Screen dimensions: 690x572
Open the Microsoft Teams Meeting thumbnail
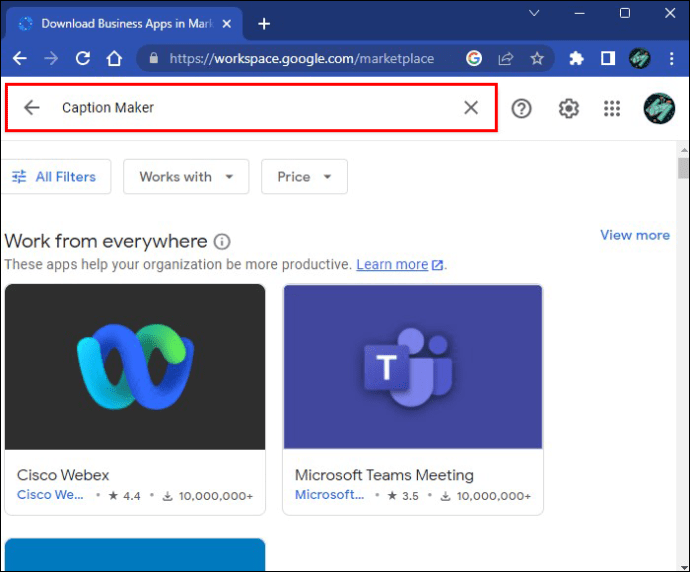pos(413,367)
